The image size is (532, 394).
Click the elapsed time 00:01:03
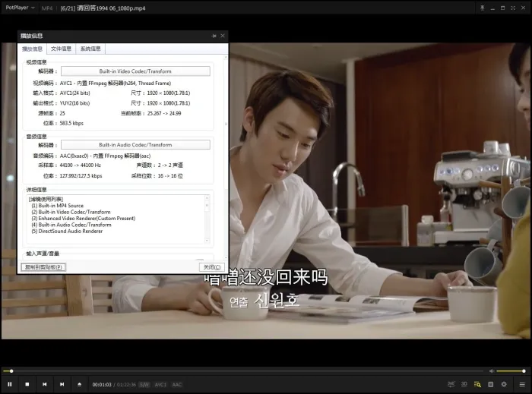pos(102,385)
